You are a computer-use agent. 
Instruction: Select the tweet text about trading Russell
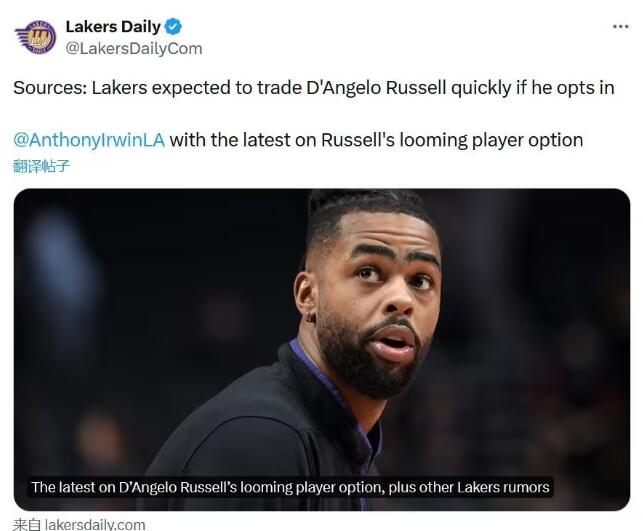[x=314, y=88]
